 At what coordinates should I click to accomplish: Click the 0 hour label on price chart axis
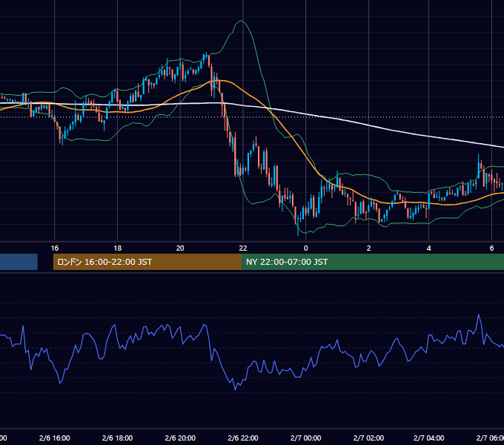305,248
